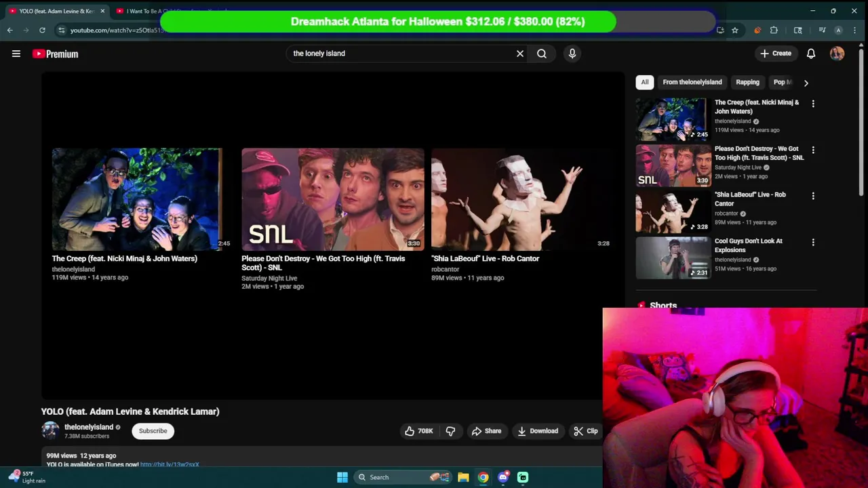This screenshot has width=868, height=488.
Task: Open the notifications bell
Action: pyautogui.click(x=811, y=54)
